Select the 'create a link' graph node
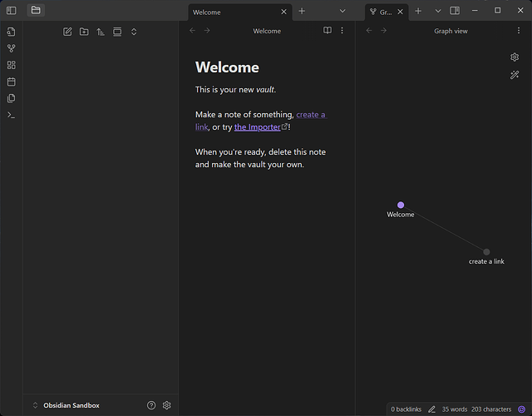The width and height of the screenshot is (532, 416). [486, 251]
